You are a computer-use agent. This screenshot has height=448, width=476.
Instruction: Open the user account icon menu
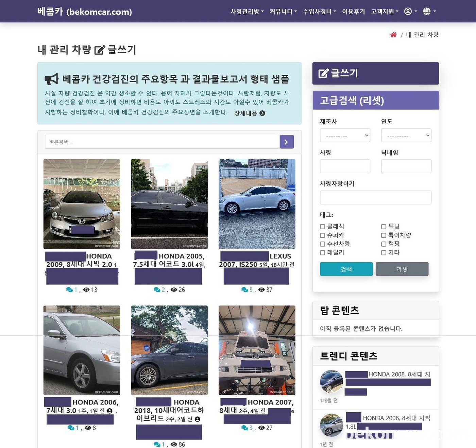coord(410,11)
